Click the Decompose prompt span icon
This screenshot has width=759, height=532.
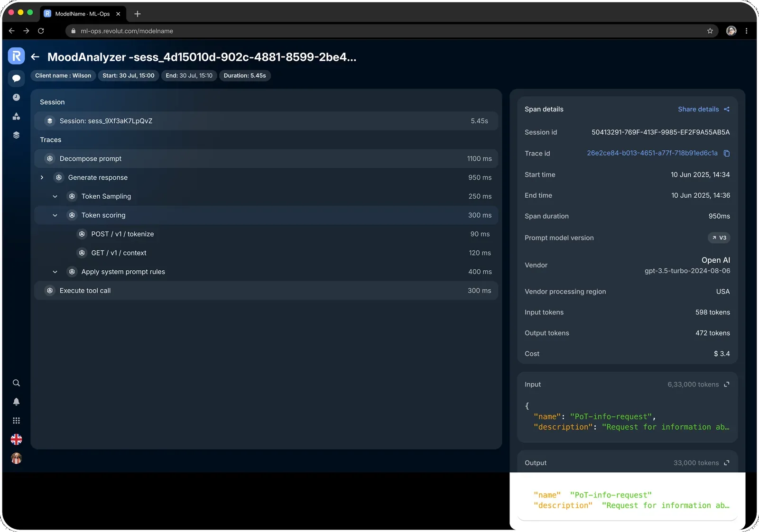pyautogui.click(x=50, y=159)
